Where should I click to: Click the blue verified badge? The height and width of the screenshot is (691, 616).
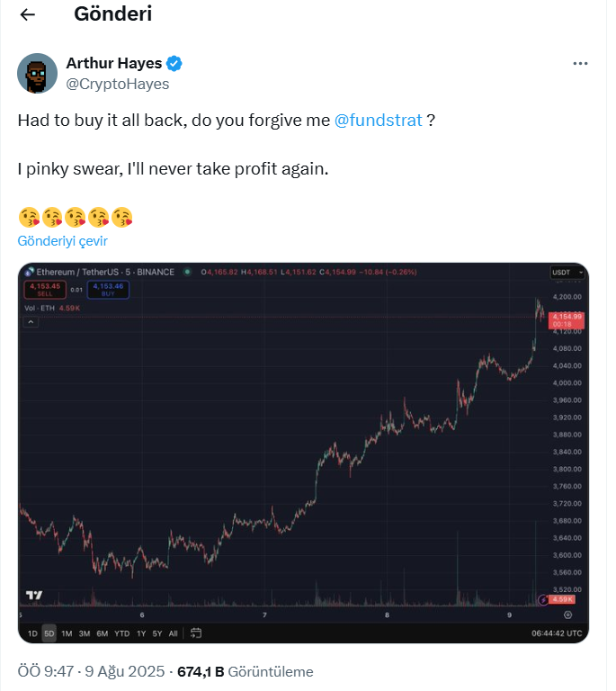coord(176,63)
